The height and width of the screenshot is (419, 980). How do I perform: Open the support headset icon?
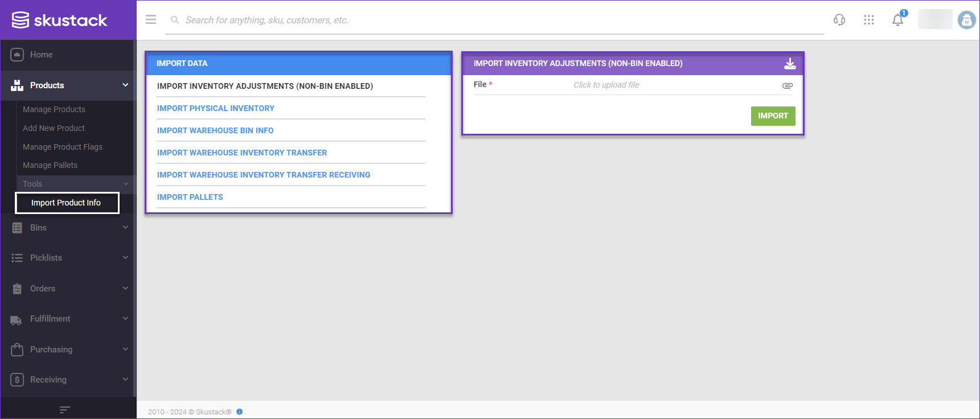click(x=839, y=20)
